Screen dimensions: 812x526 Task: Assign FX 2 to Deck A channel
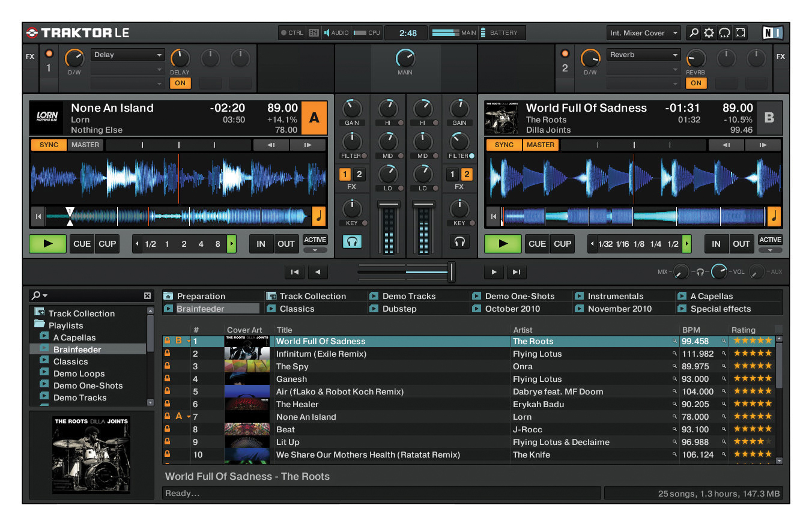359,175
